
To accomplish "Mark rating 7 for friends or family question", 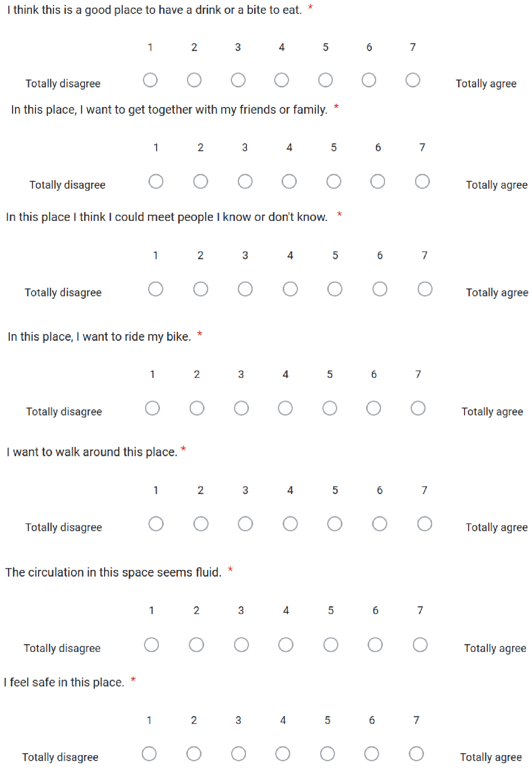I will [x=422, y=181].
